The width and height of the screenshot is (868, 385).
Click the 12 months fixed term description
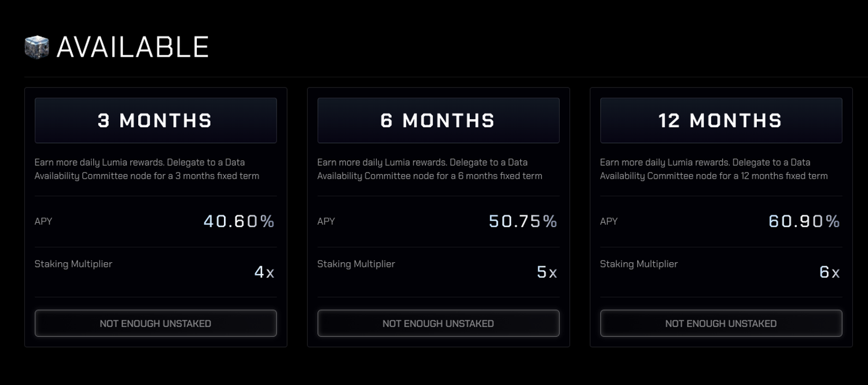coord(714,169)
